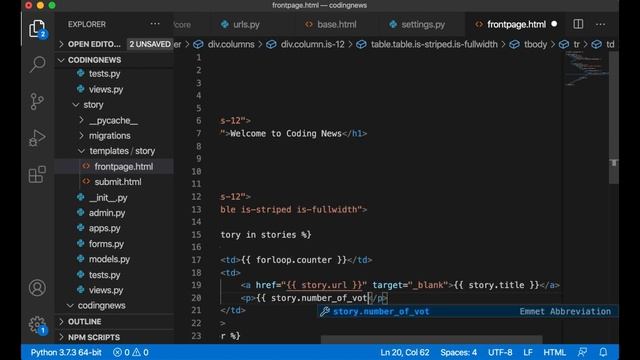Open the Manage gear icon
The height and width of the screenshot is (360, 640).
click(x=37, y=325)
